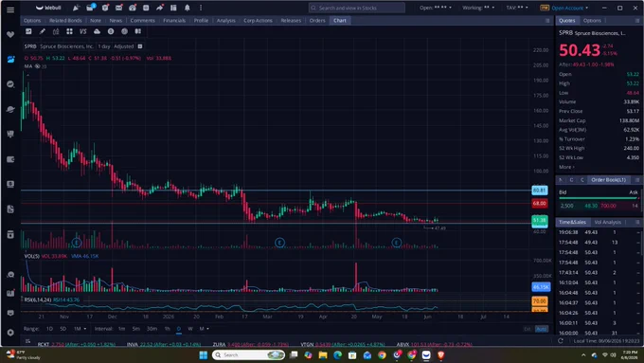Open the hamburger menu at top-left
Viewport: 644px width, 363px height.
pyautogui.click(x=10, y=9)
